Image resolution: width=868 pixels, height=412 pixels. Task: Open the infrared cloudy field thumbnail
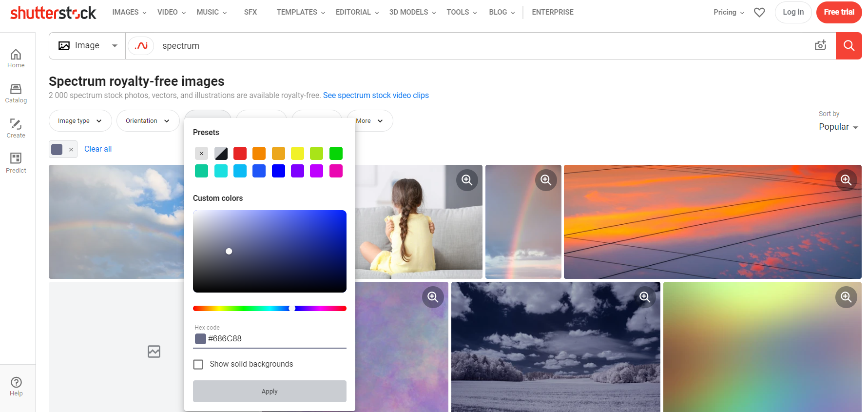click(556, 347)
